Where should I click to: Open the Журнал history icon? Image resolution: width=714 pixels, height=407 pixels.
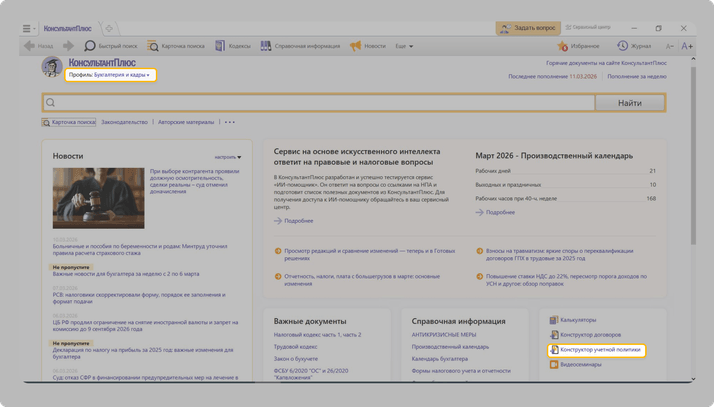click(622, 46)
